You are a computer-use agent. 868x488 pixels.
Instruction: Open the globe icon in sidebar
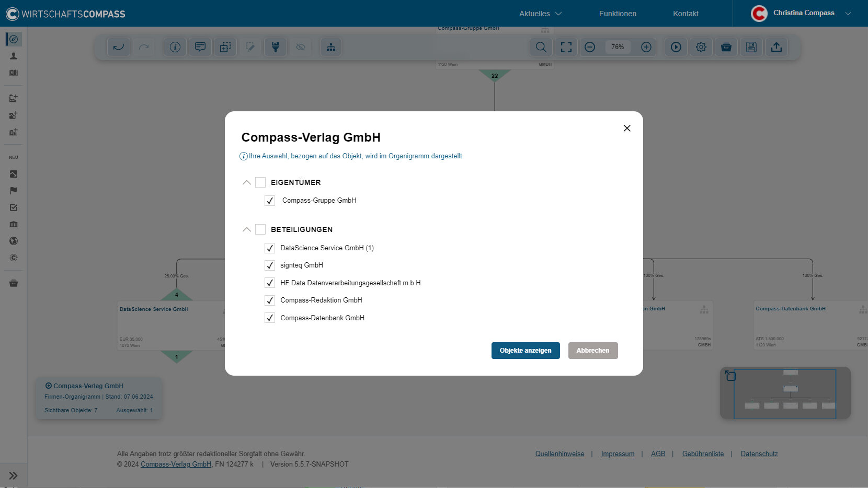14,241
